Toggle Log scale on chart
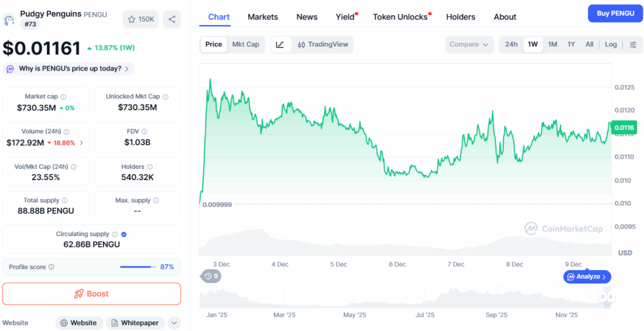This screenshot has width=644, height=331. tap(611, 45)
